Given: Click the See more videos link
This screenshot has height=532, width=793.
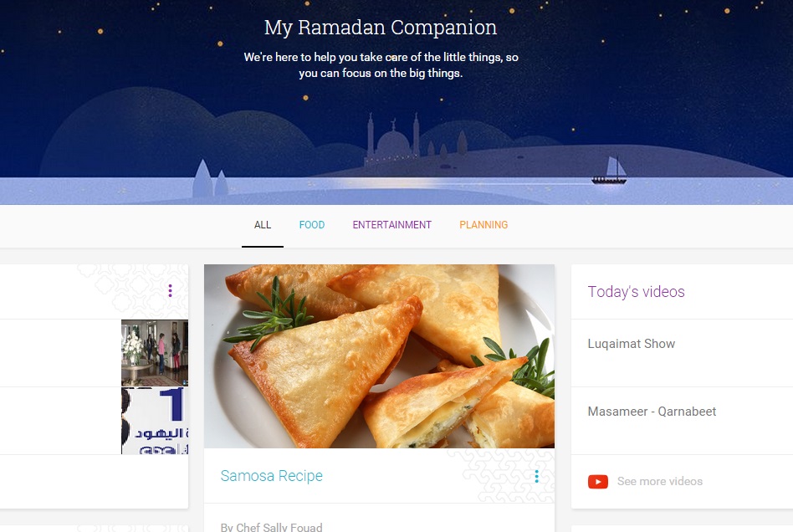Looking at the screenshot, I should coord(659,482).
